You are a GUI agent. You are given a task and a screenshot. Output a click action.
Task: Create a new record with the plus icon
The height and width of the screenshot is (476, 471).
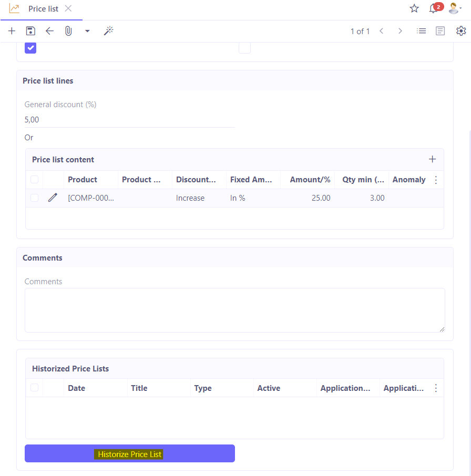point(12,31)
